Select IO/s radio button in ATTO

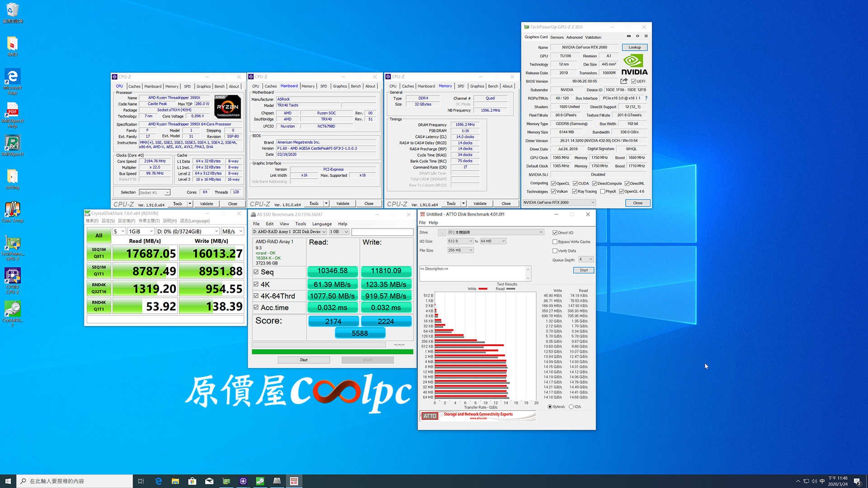point(571,407)
